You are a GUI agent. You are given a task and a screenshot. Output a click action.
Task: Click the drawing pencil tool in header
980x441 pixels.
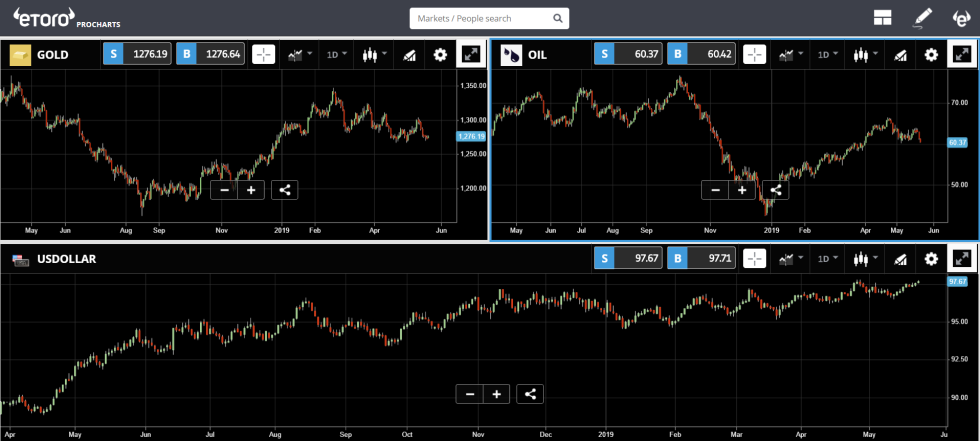click(x=922, y=18)
